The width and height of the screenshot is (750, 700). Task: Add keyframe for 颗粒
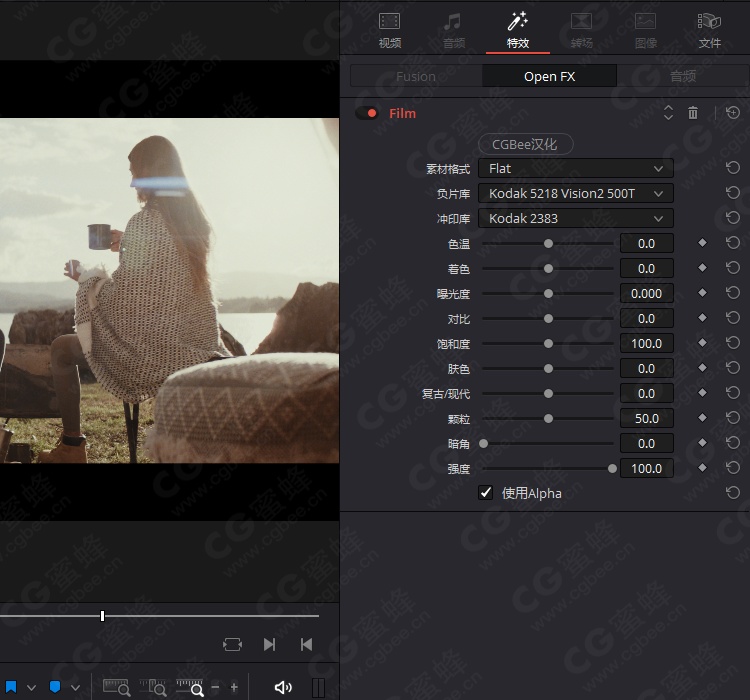[702, 418]
